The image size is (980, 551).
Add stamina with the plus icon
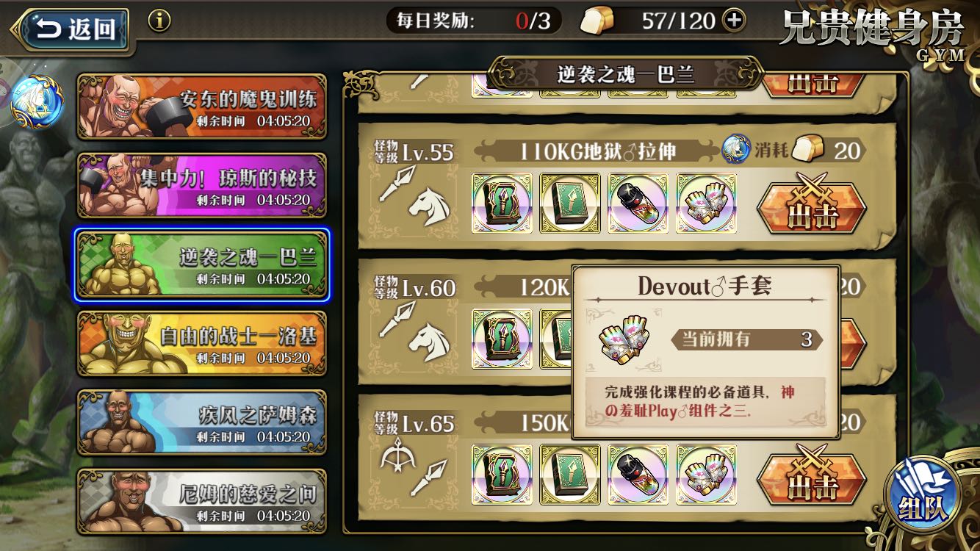[734, 21]
